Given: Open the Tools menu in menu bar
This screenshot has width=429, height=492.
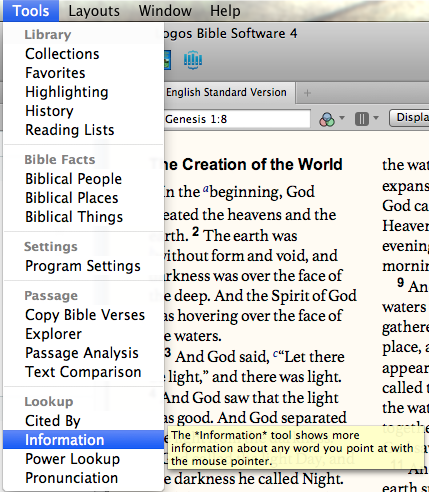Looking at the screenshot, I should (31, 11).
